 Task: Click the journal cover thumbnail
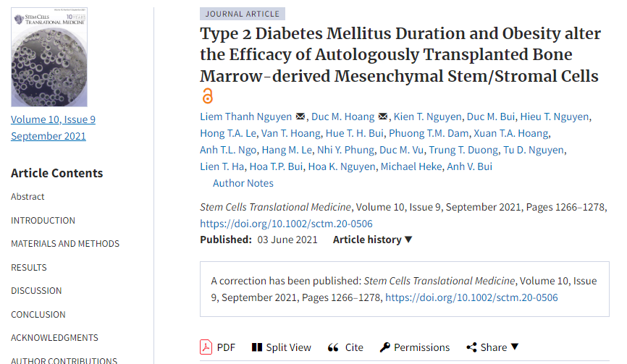tap(49, 57)
